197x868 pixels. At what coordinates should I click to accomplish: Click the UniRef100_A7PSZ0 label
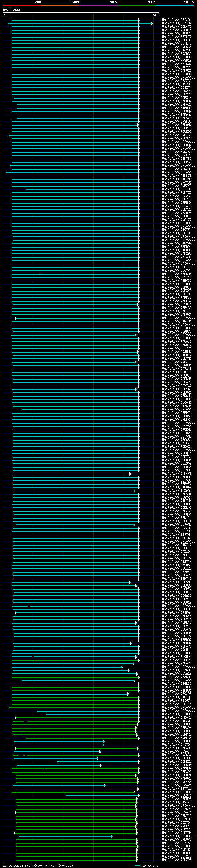click(177, 118)
